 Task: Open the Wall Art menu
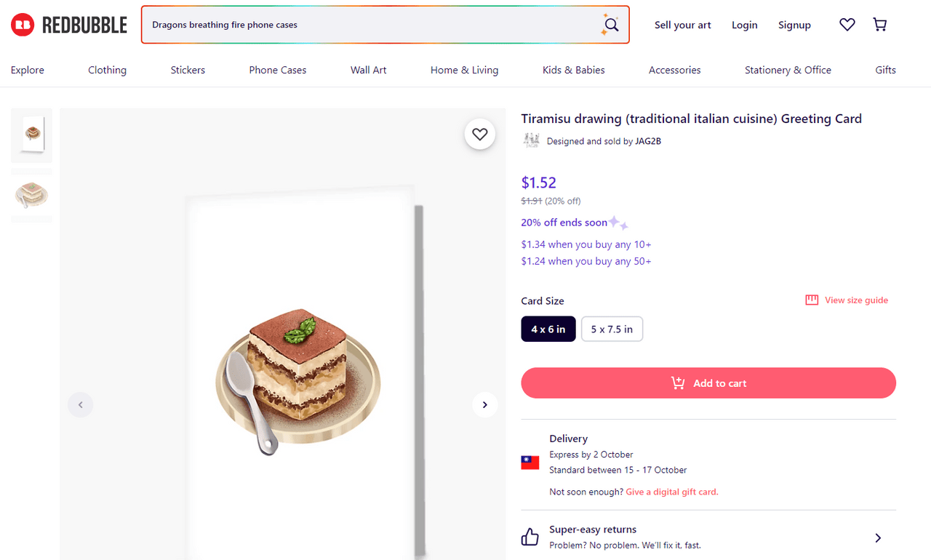coord(369,70)
